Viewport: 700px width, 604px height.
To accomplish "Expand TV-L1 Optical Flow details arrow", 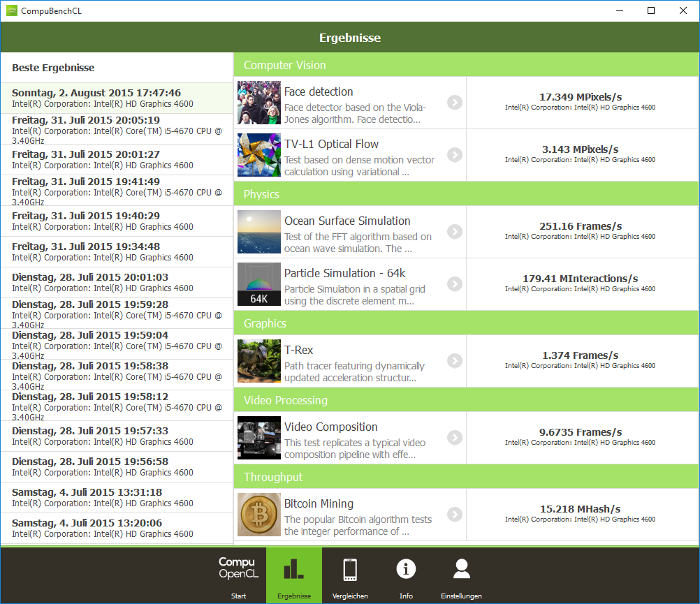I will 455,155.
